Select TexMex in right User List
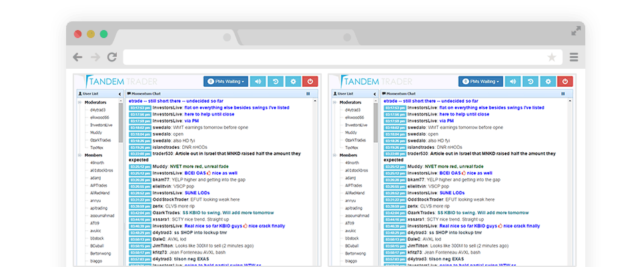This screenshot has height=267, width=644. (352, 148)
